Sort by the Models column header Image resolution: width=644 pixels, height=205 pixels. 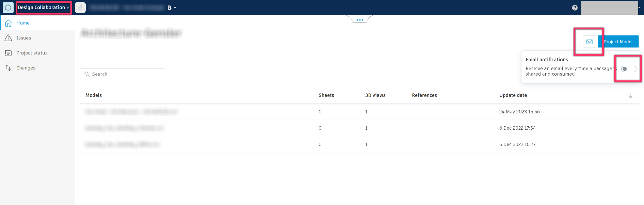tap(94, 95)
